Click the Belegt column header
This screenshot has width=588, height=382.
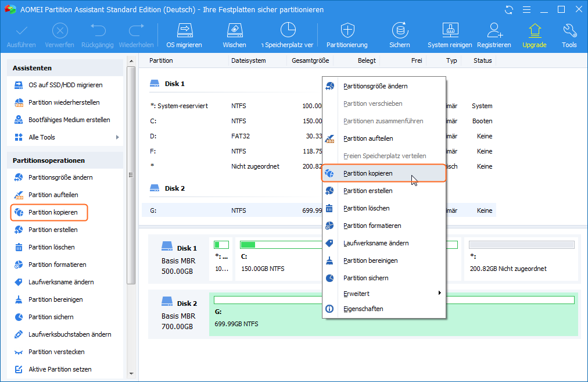click(x=367, y=60)
